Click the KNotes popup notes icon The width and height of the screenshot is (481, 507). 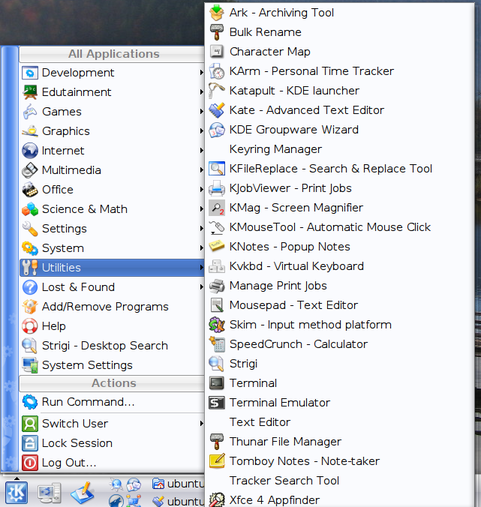(x=217, y=246)
